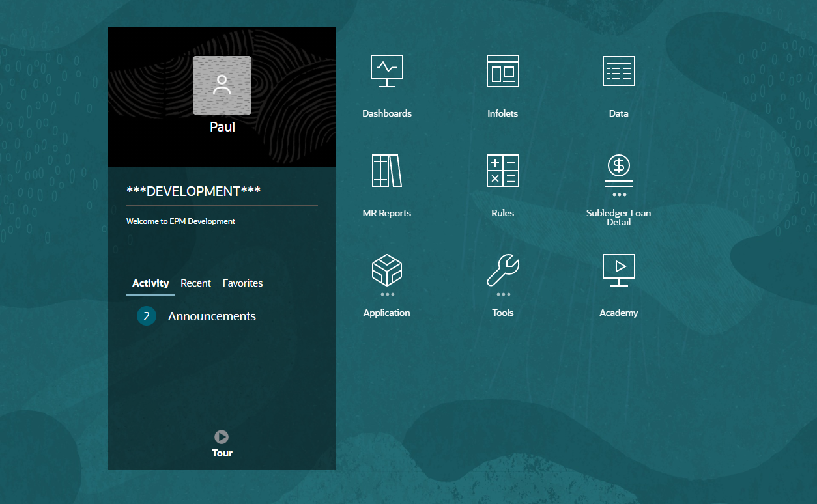Start the Tour play button
Image resolution: width=817 pixels, height=504 pixels.
point(222,437)
